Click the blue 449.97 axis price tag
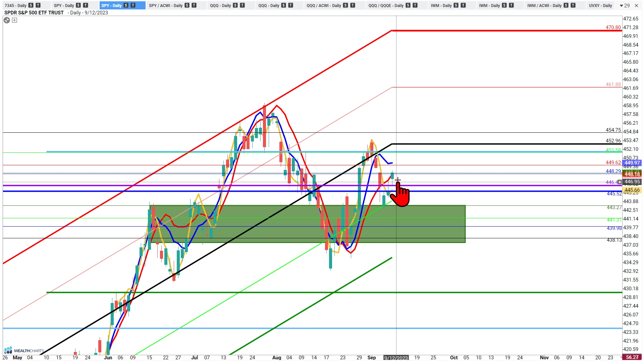Screen dimensions: 644x362 point(632,163)
